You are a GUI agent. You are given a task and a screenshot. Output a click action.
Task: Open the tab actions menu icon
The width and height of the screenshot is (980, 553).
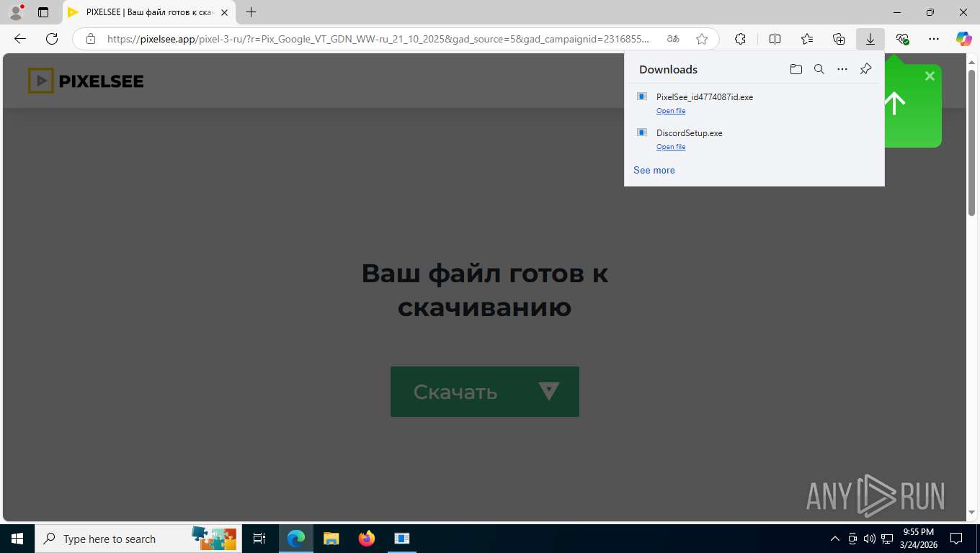(43, 12)
